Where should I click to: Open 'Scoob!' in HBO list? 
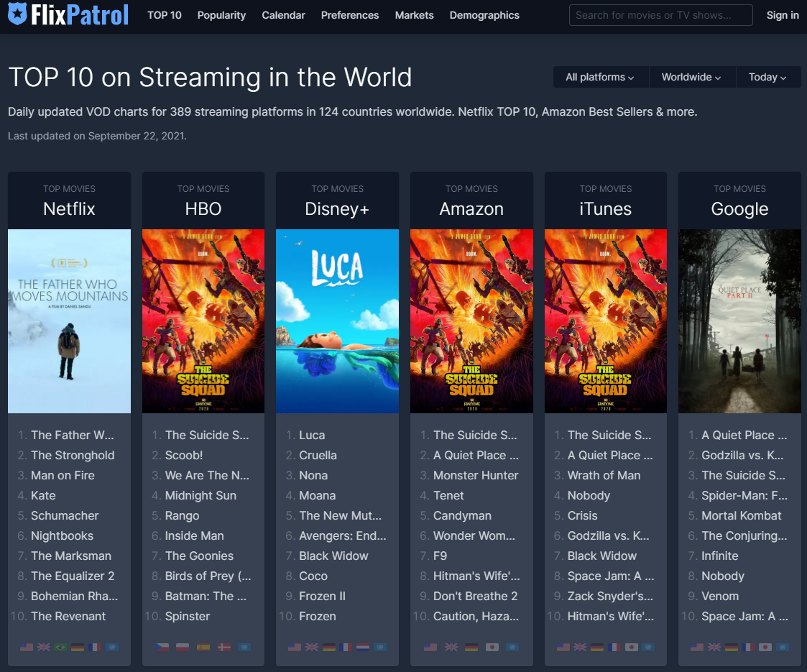[x=184, y=456]
